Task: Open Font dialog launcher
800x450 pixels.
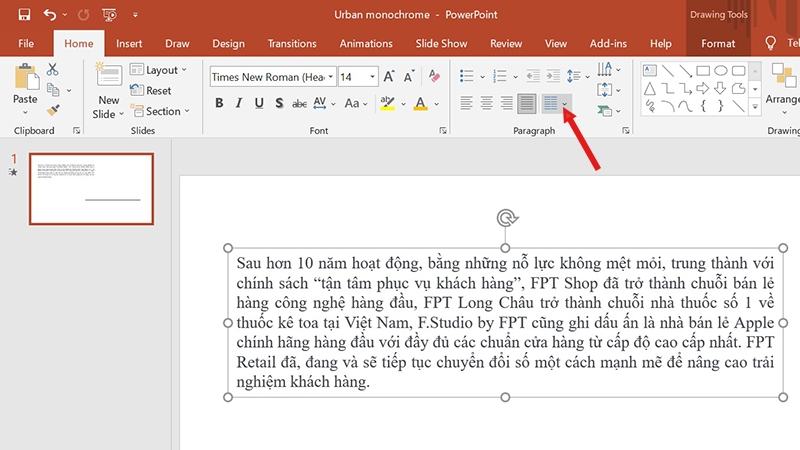Action: [x=443, y=131]
